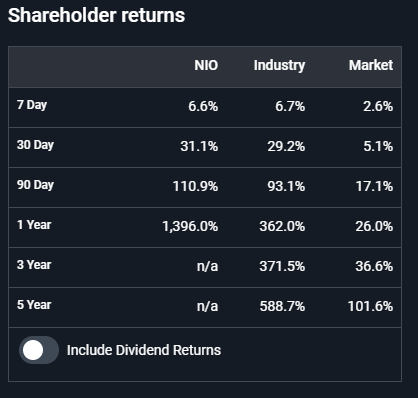Click the Industry 5 Year value 588.7%
Viewport: 418px width, 398px height.
pos(282,306)
